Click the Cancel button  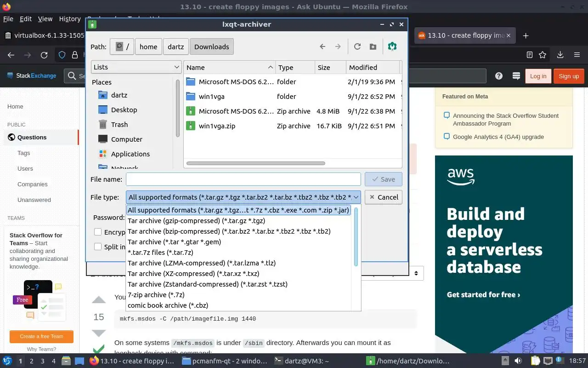384,197
